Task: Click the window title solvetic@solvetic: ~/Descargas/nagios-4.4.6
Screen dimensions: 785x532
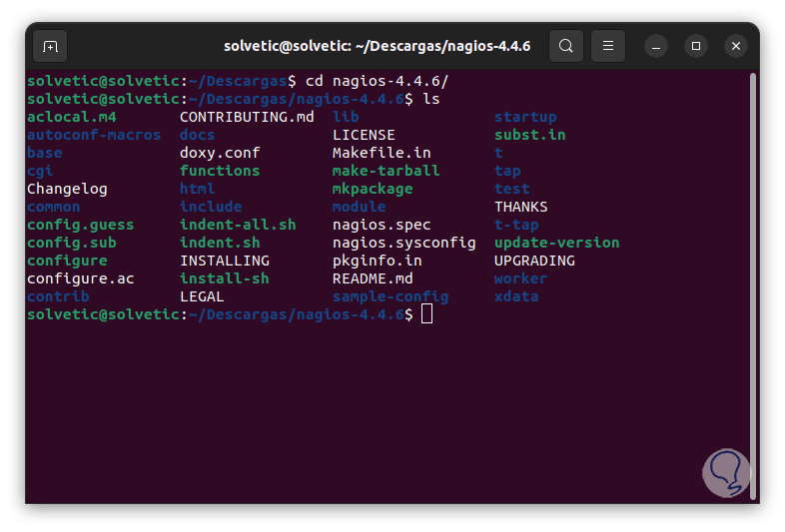Action: [x=377, y=46]
